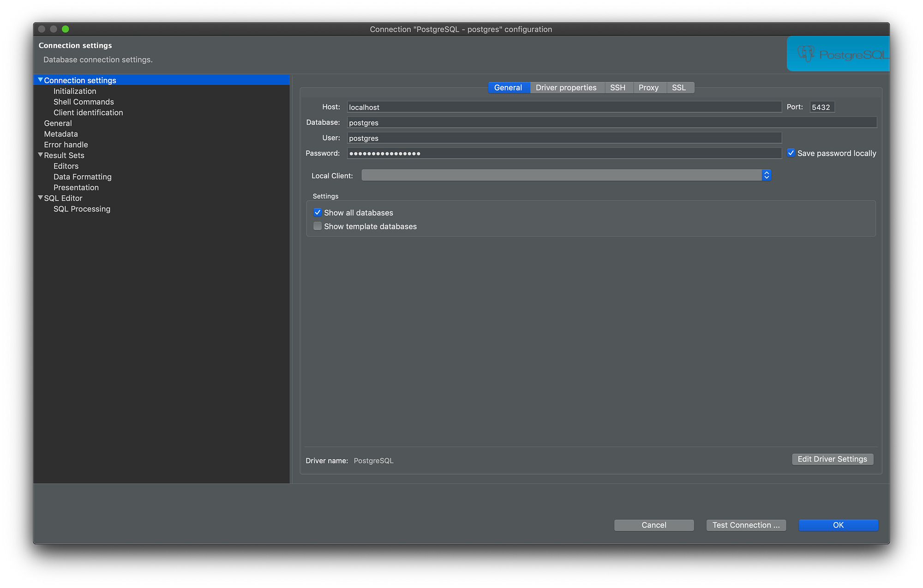The width and height of the screenshot is (923, 588).
Task: Click the Database input field
Action: click(x=612, y=122)
